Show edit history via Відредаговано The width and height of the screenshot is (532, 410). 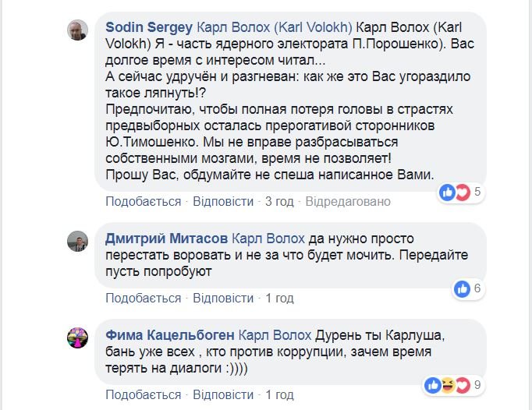coord(347,201)
